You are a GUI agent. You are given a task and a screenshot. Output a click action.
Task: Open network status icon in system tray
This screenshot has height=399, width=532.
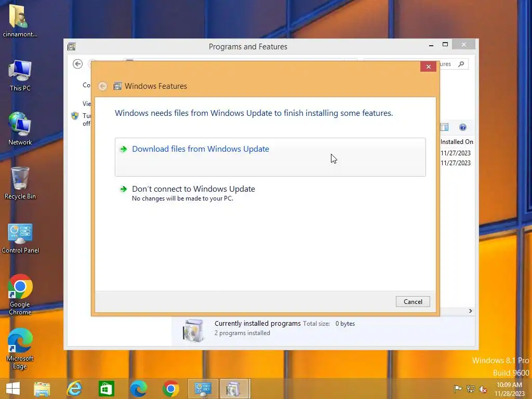(x=471, y=389)
